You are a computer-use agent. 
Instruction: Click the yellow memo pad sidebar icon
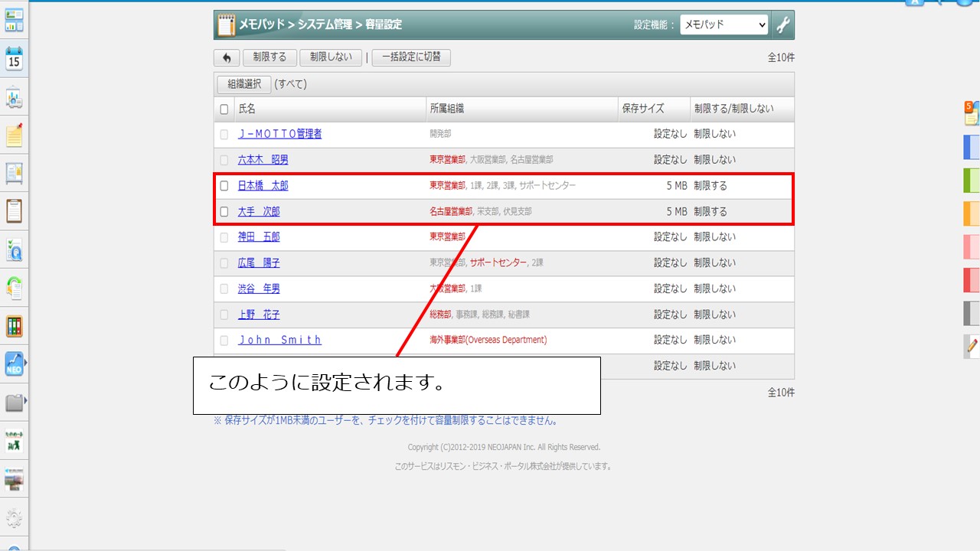14,135
